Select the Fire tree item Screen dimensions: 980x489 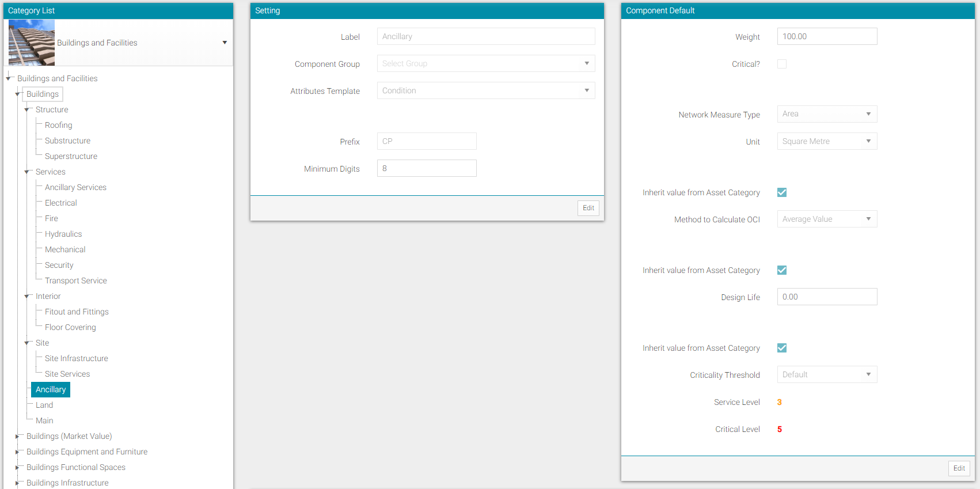[x=51, y=218]
